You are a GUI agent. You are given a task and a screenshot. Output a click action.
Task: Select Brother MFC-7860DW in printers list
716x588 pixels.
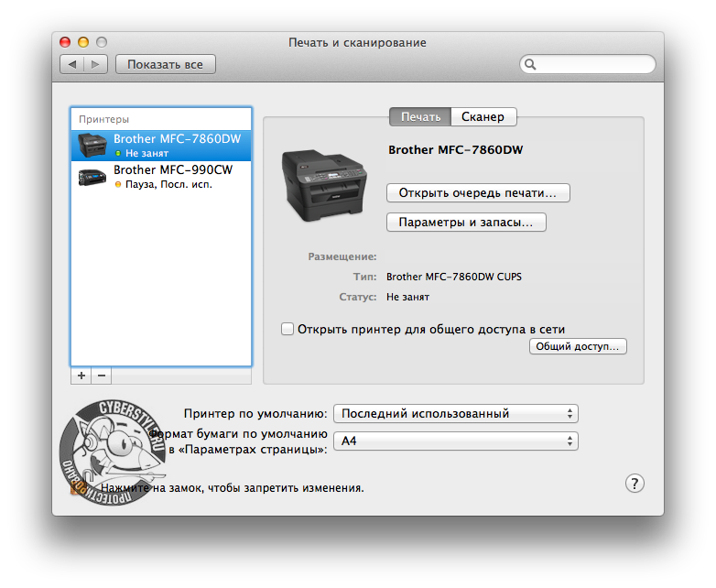(161, 146)
